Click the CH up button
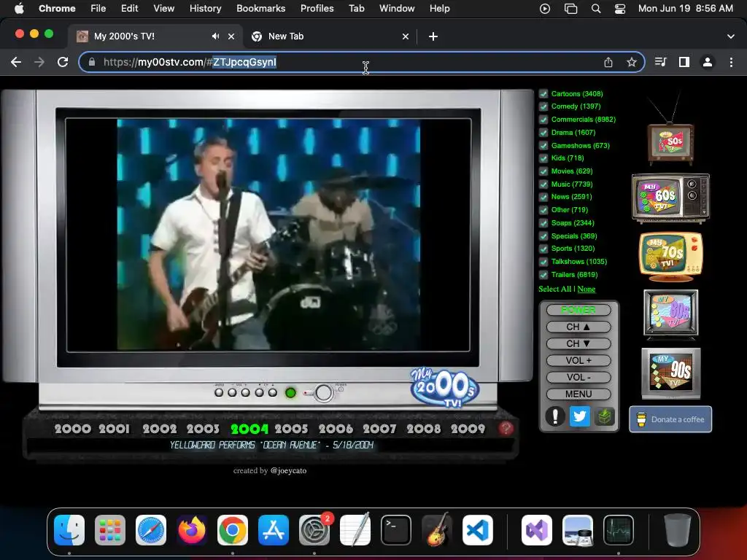The width and height of the screenshot is (747, 560). 578,327
